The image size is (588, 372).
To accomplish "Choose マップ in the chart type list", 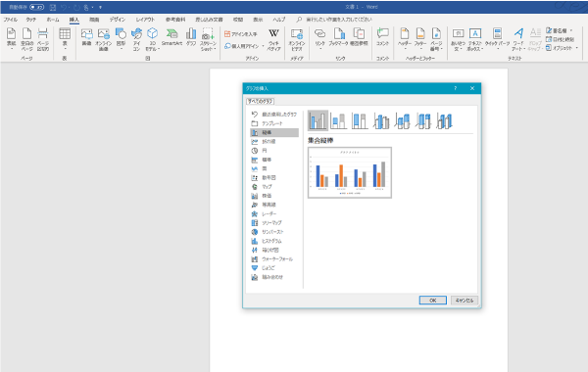I will 274,187.
